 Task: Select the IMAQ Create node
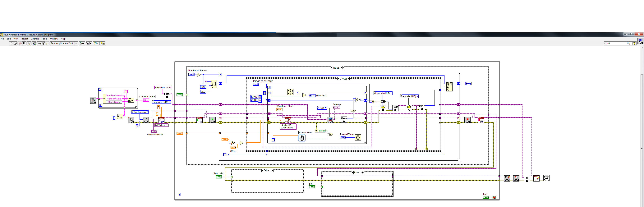click(167, 95)
